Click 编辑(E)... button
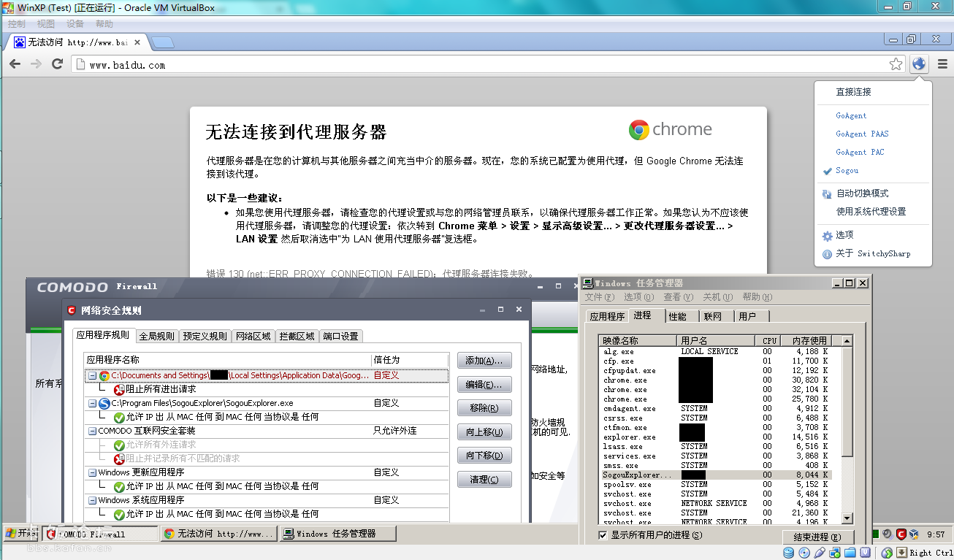 tap(484, 385)
